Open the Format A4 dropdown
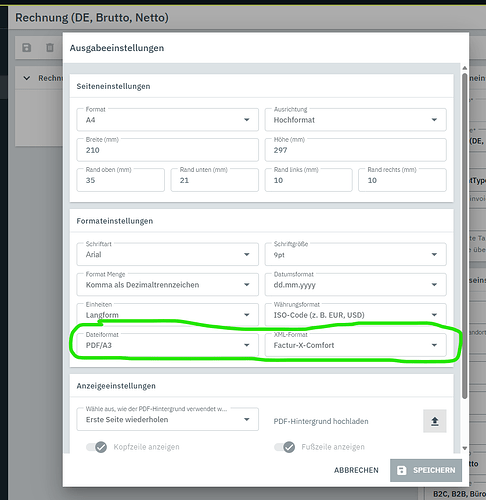 [167, 120]
